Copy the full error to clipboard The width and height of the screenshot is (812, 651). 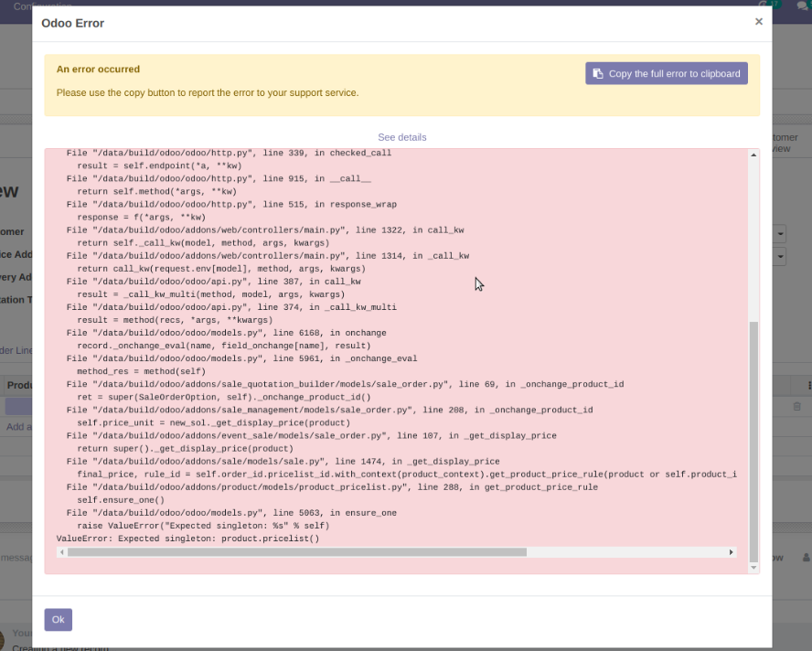[667, 73]
